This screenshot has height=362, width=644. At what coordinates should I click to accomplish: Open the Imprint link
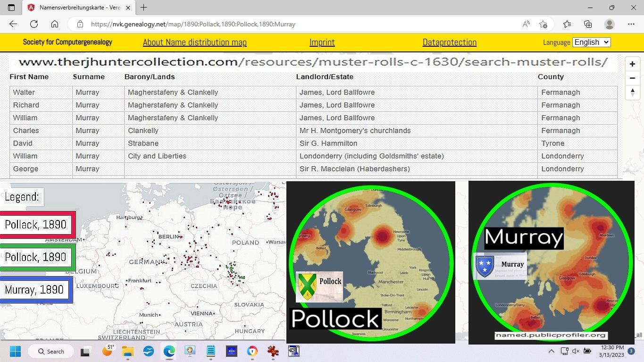322,42
